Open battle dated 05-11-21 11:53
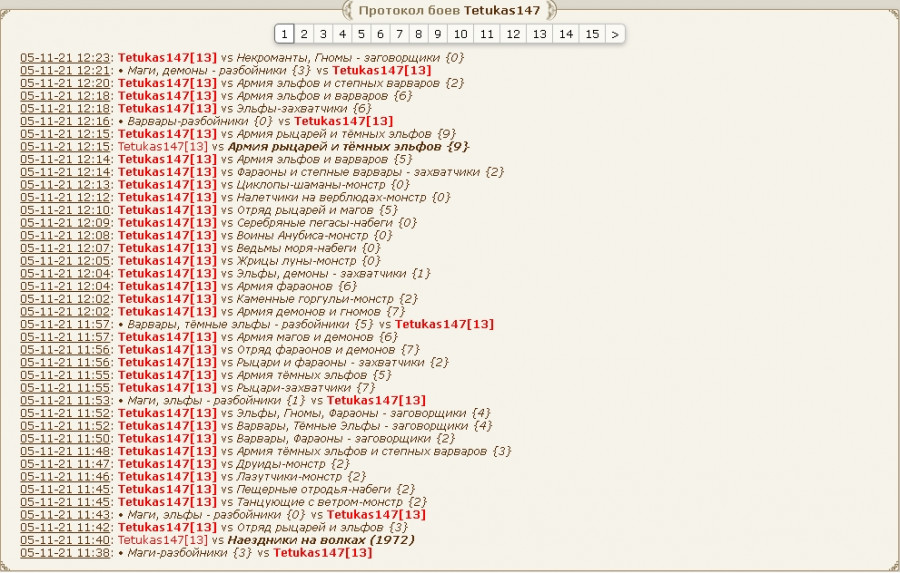The height and width of the screenshot is (573, 900). [65, 400]
